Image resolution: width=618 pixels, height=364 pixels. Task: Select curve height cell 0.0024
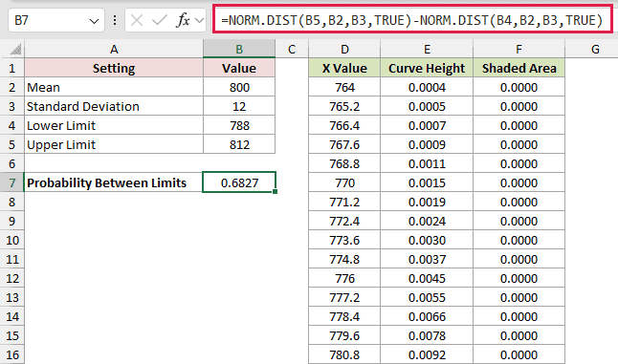pyautogui.click(x=427, y=221)
